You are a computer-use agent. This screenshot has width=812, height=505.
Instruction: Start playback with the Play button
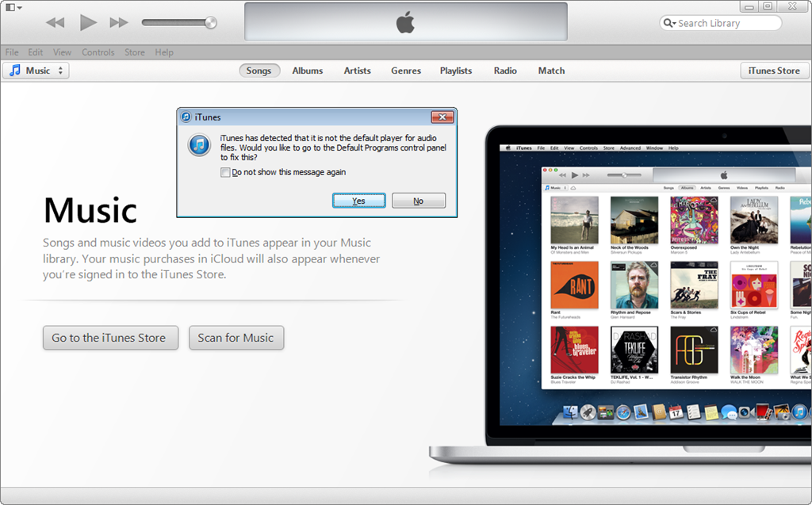click(x=88, y=23)
